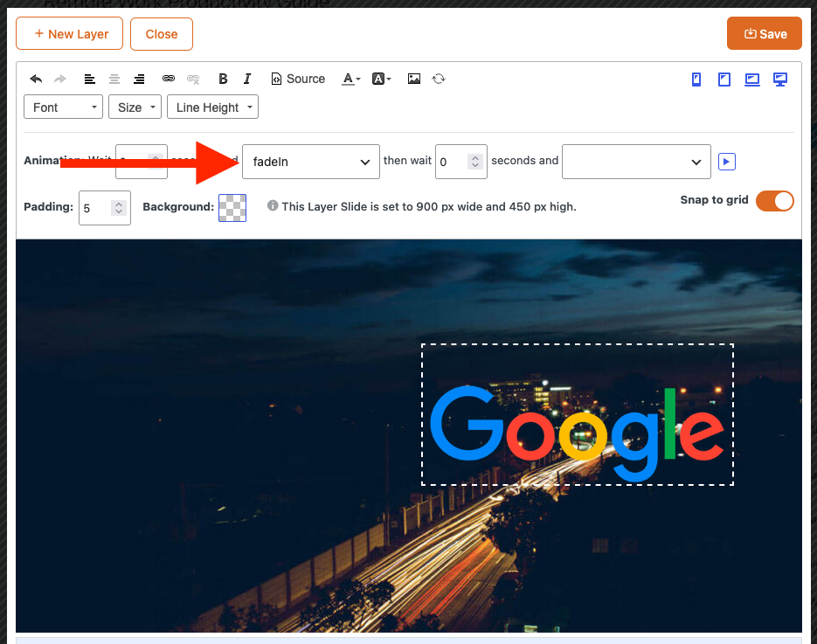
Task: Center align the text
Action: (114, 79)
